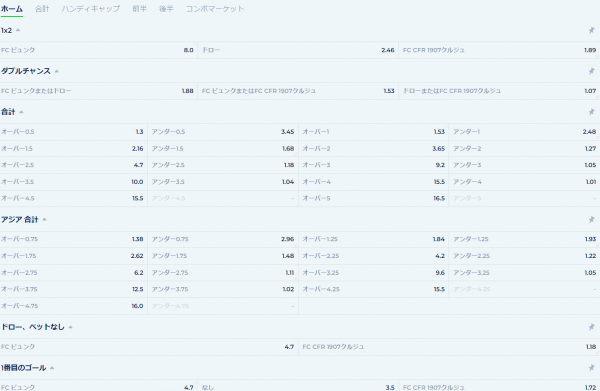Screen dimensions: 600x391
Task: Collapse the ダブルチャンス section
Action: click(x=57, y=71)
